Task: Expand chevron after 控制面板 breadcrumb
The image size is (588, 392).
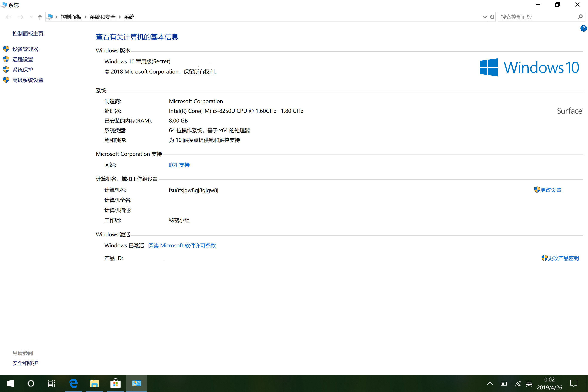Action: tap(86, 17)
